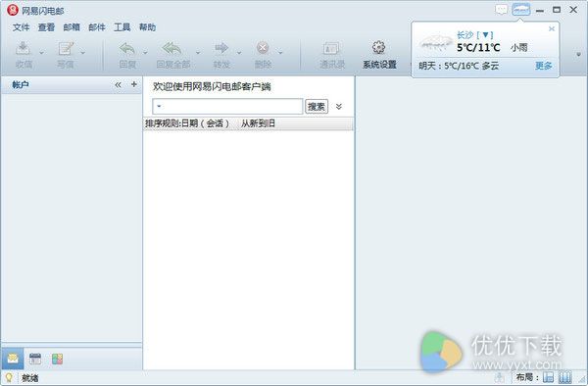Image resolution: width=588 pixels, height=386 pixels.
Task: Click the 回复 reply icon
Action: 127,48
